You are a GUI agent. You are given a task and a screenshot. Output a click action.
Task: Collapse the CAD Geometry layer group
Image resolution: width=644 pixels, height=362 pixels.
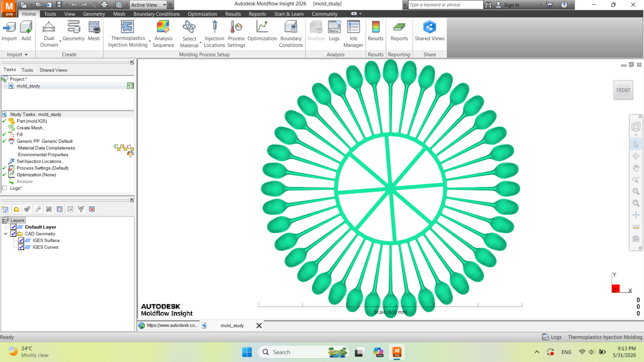pyautogui.click(x=6, y=234)
